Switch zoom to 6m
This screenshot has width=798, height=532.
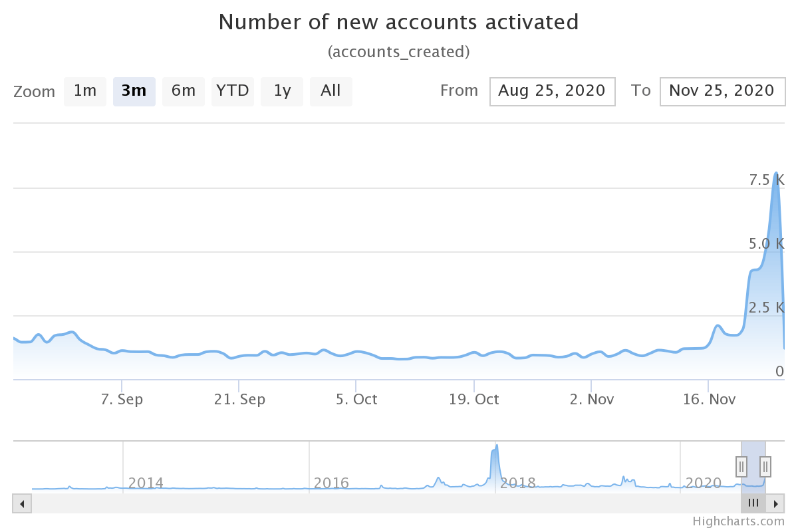click(184, 92)
